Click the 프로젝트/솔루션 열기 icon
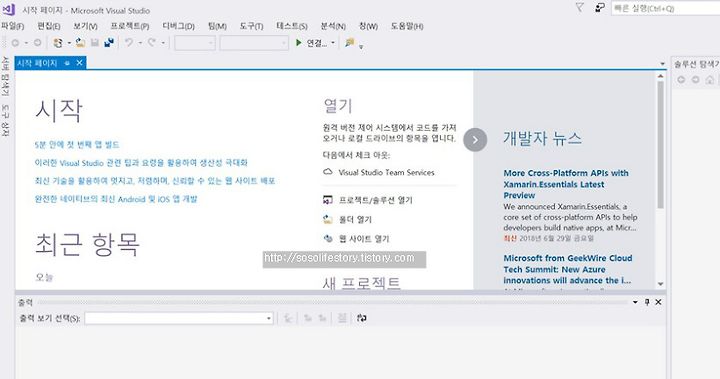 pyautogui.click(x=328, y=200)
